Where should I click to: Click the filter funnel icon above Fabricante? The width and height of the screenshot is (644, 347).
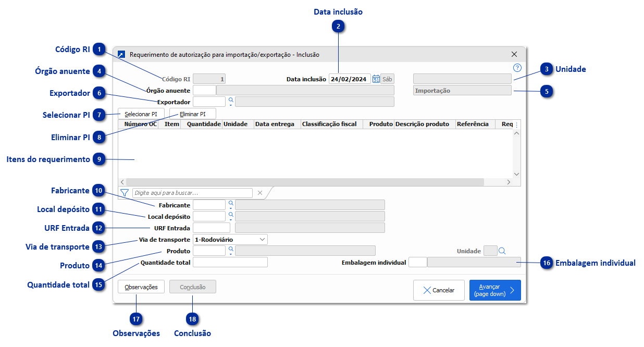click(123, 193)
